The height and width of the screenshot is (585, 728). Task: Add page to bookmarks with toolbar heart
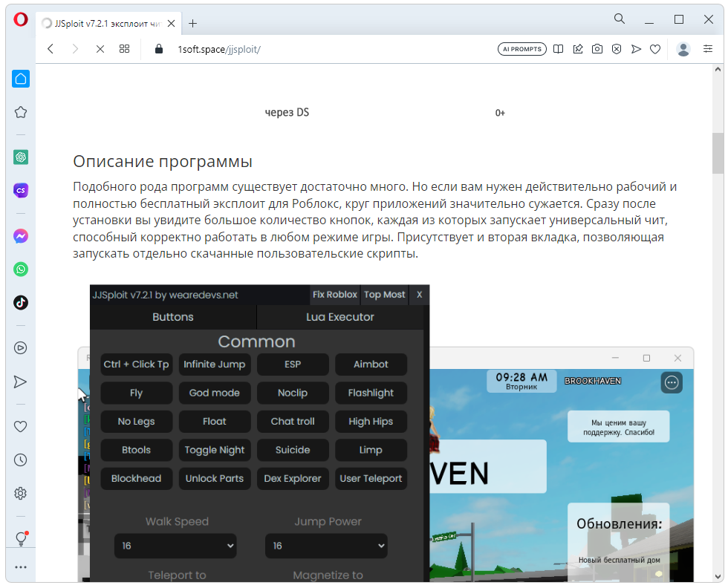point(655,49)
